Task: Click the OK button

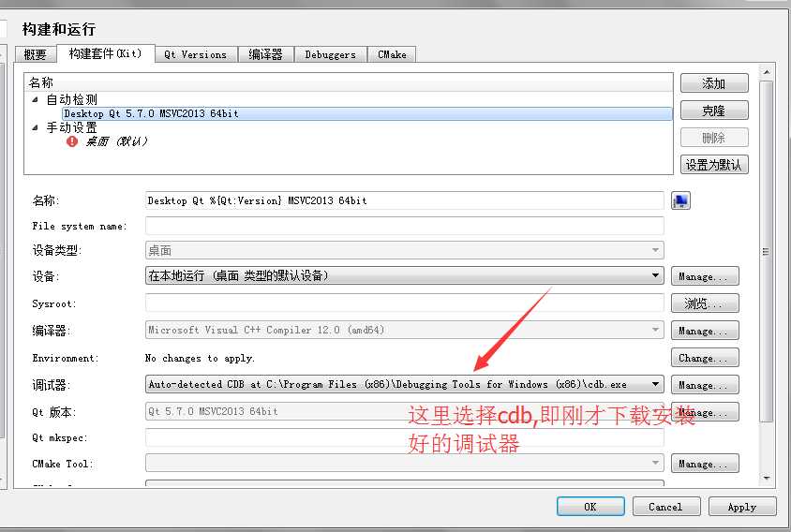Action: pyautogui.click(x=590, y=507)
